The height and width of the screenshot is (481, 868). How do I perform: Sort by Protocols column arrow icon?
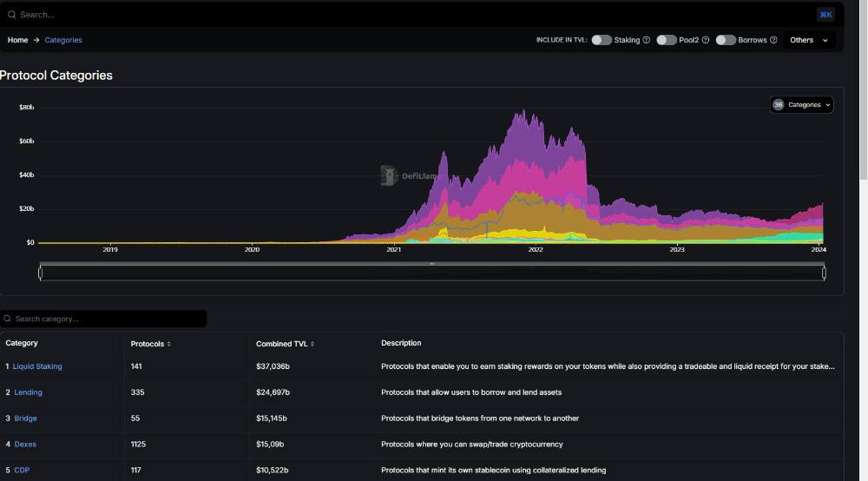pyautogui.click(x=169, y=344)
